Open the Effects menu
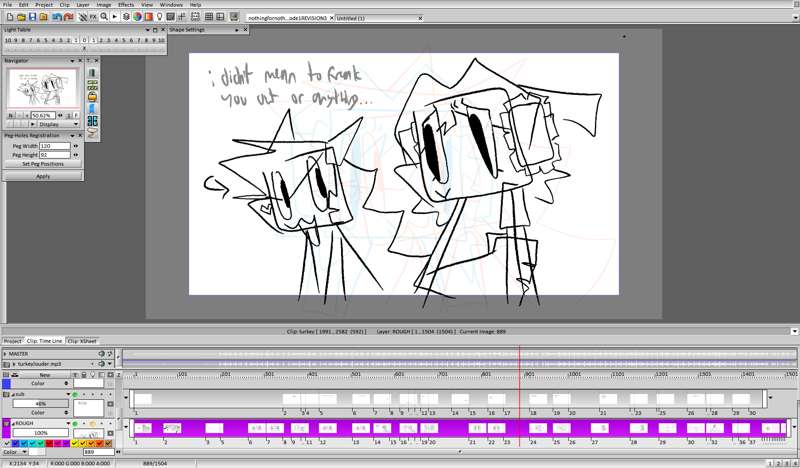Screen dimensions: 800x468 pyautogui.click(x=126, y=5)
